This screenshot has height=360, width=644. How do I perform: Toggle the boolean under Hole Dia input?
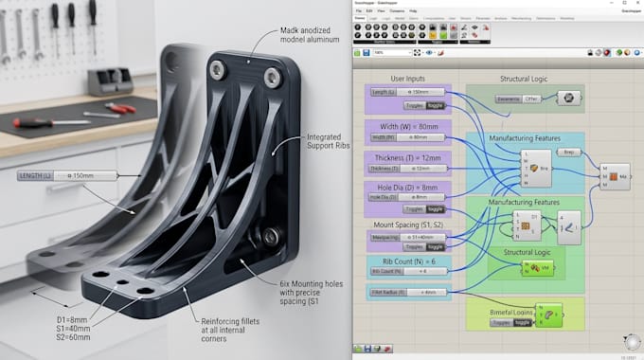pyautogui.click(x=424, y=209)
